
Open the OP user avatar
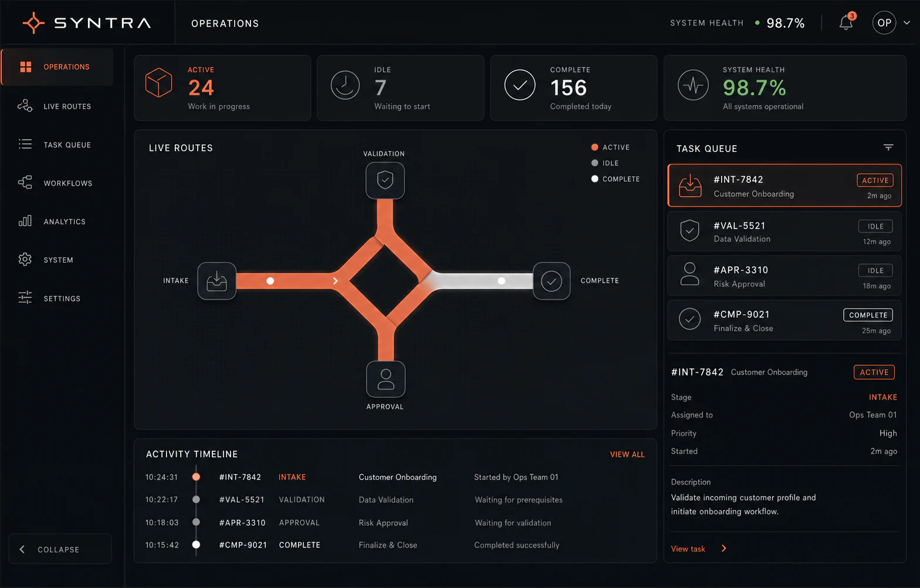pyautogui.click(x=884, y=23)
